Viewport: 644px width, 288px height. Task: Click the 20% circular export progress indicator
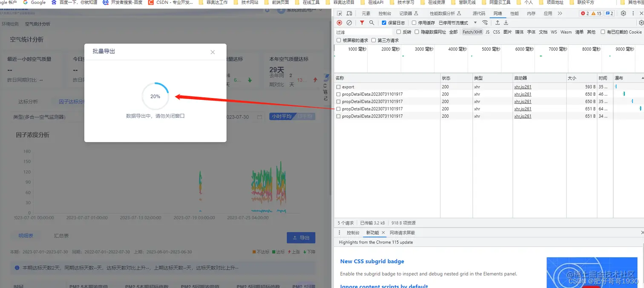click(x=155, y=96)
